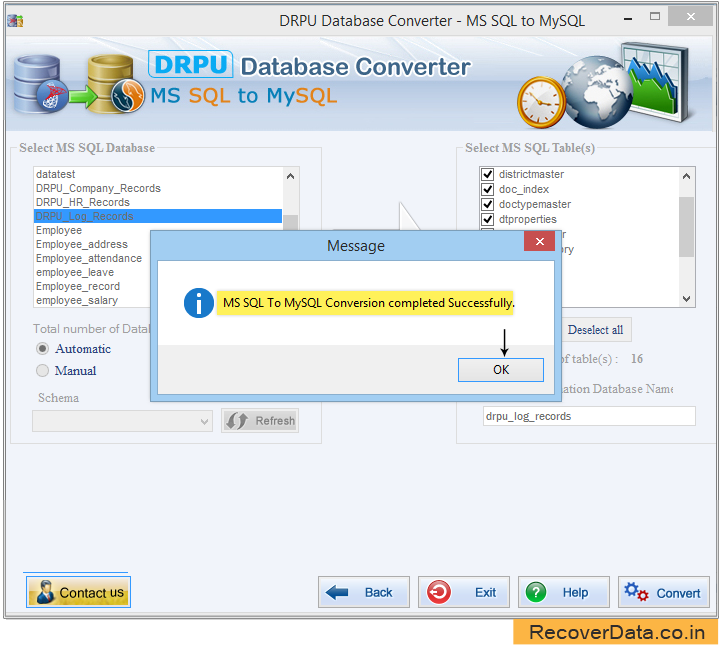
Task: Click the Convert button
Action: point(664,592)
